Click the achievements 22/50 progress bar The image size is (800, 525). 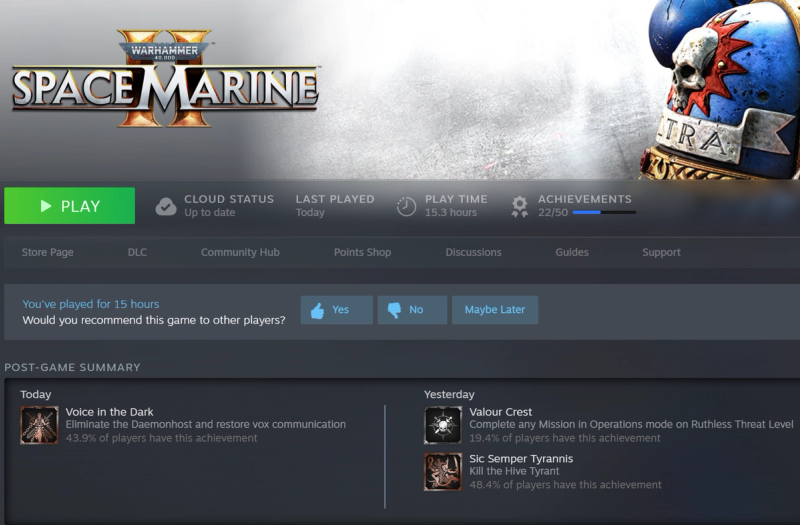[x=604, y=212]
